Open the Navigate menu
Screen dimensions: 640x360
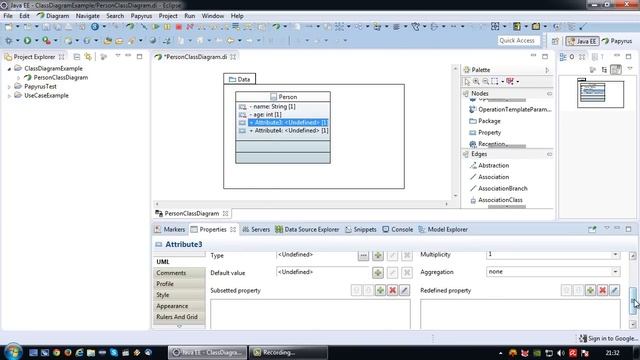pos(88,16)
